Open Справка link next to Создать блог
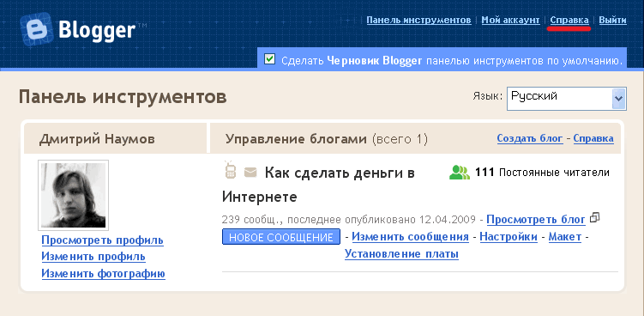Image resolution: width=644 pixels, height=316 pixels. 593,138
